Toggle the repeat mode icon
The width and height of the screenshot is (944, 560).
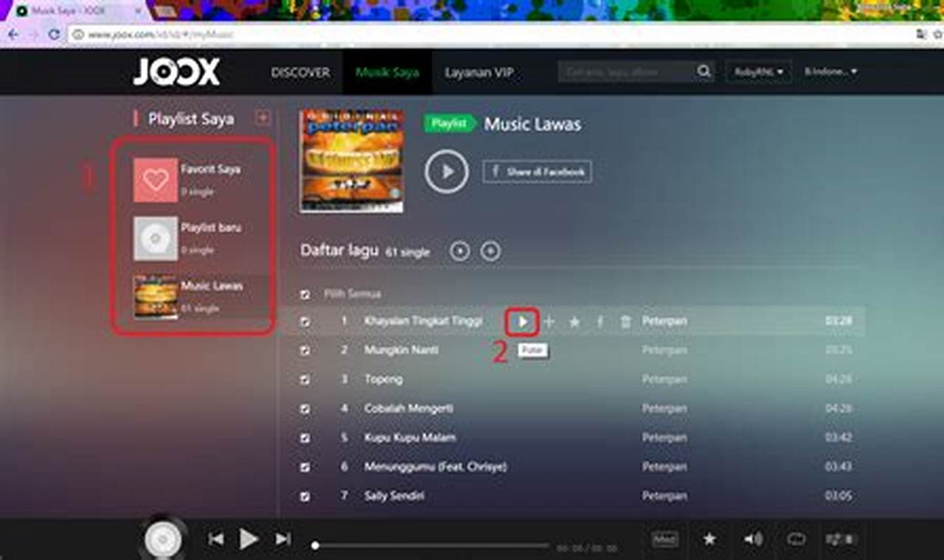tap(796, 539)
